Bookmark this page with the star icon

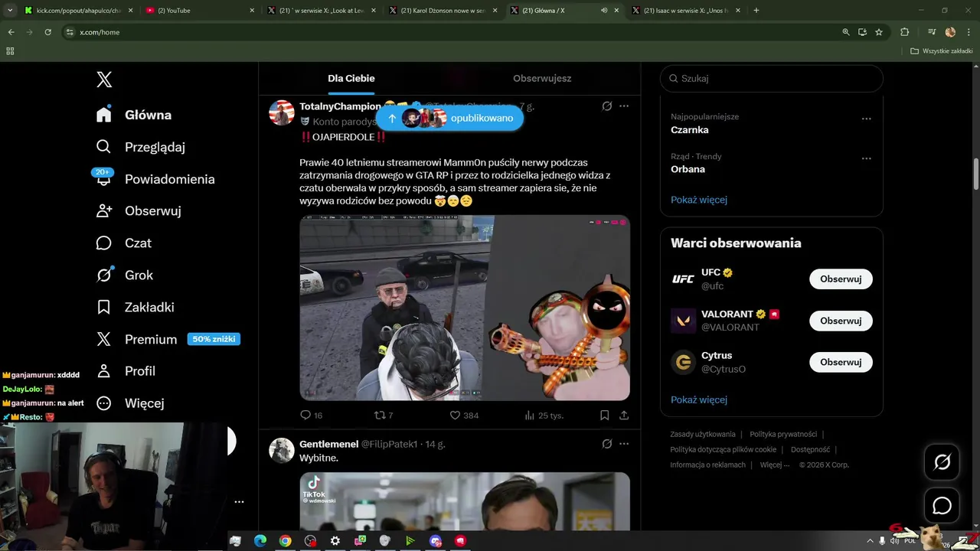click(879, 32)
